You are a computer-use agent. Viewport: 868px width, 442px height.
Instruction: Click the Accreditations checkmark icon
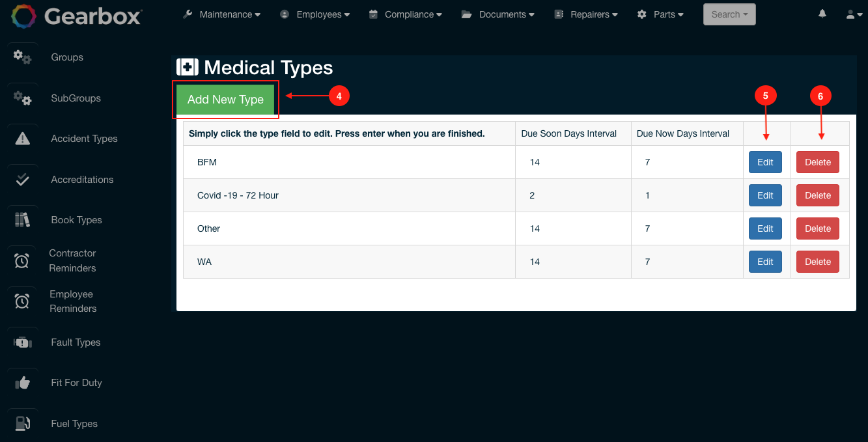tap(22, 180)
